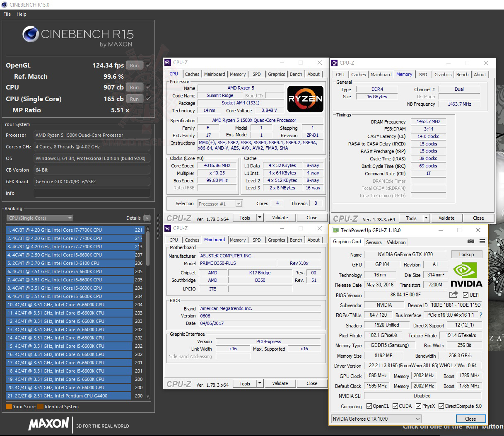Click the orange Your Score legend swatch
The height and width of the screenshot is (436, 504).
click(x=9, y=407)
